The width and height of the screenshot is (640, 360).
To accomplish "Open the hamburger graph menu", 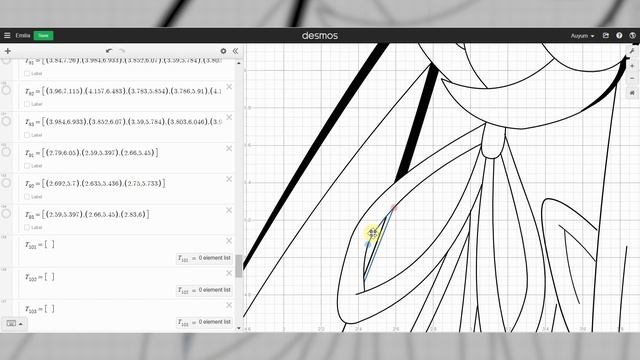I will 7,36.
